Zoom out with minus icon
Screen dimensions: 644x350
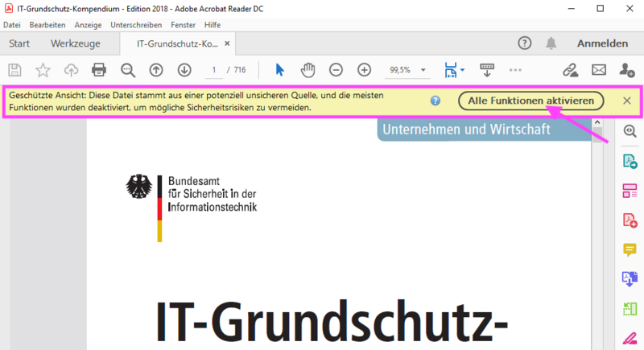click(336, 70)
